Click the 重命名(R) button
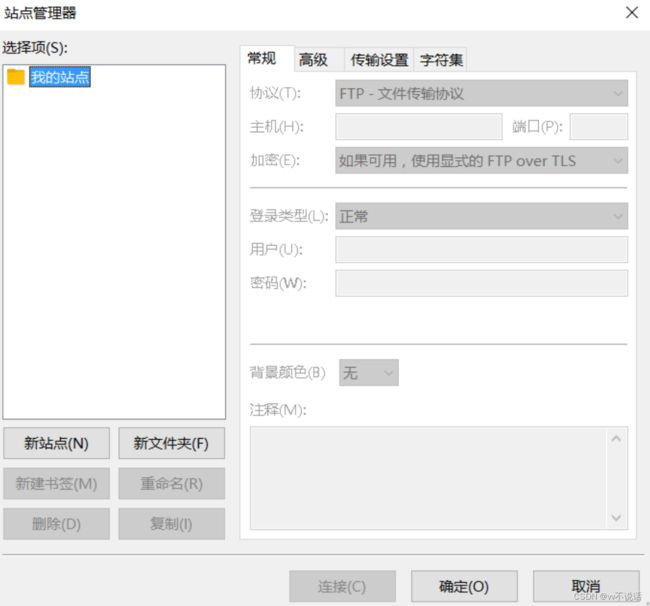 (x=172, y=483)
